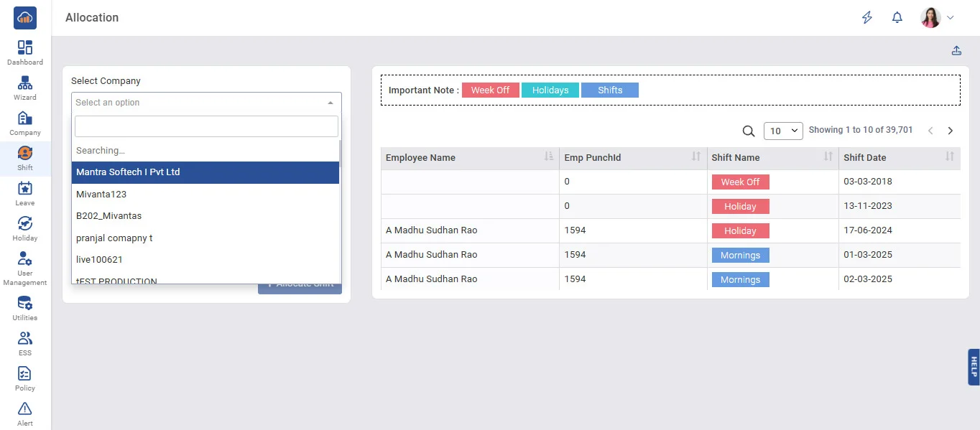Click the export upload icon
Screen dimensions: 980x430
tap(956, 50)
